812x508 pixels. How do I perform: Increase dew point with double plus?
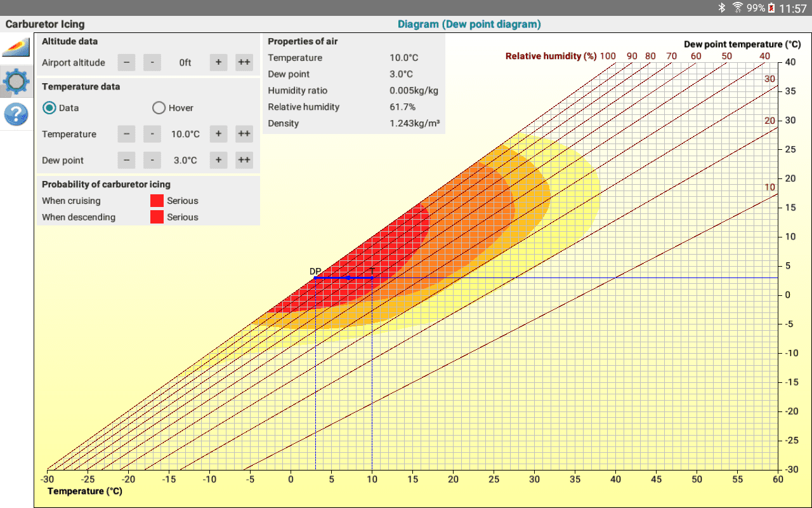point(244,160)
